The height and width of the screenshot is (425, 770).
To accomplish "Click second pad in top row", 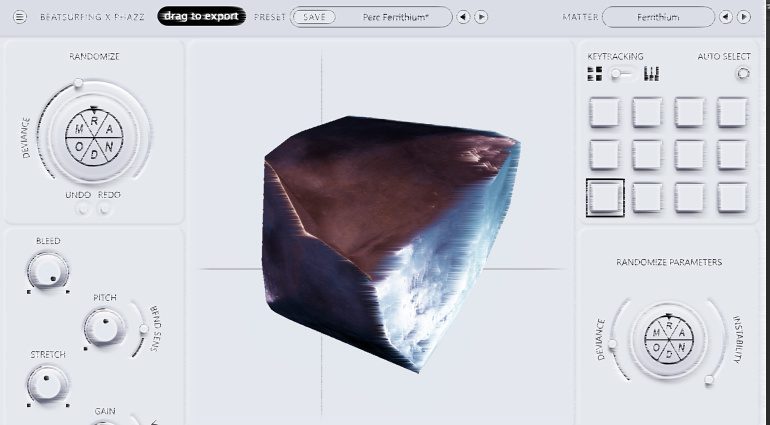I will (647, 113).
